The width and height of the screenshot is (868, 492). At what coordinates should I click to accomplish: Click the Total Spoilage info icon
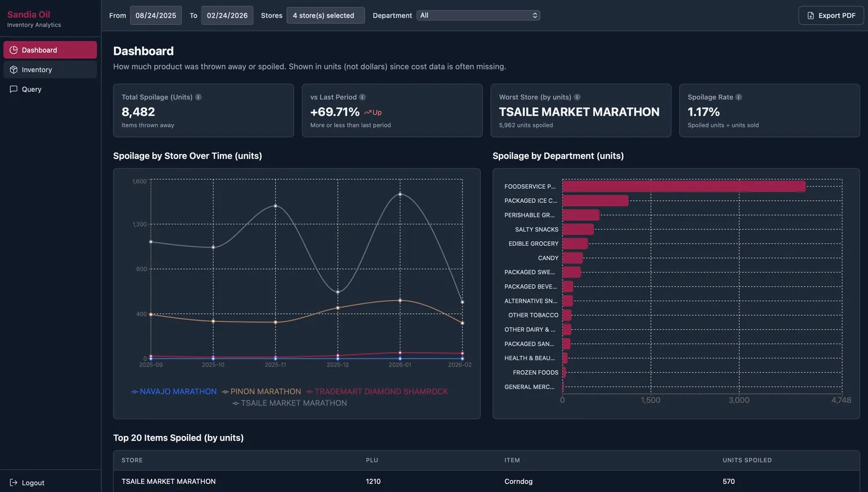(199, 97)
